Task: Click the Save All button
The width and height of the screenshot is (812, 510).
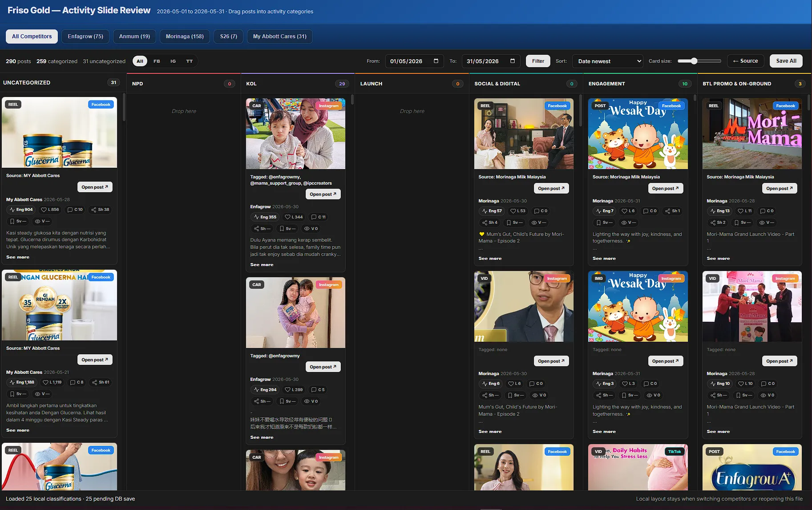Action: click(x=786, y=61)
